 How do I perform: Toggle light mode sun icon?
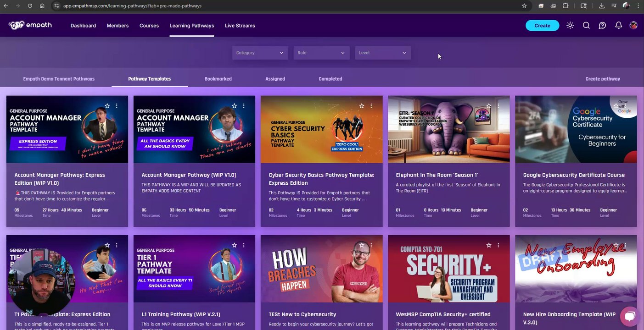pyautogui.click(x=570, y=26)
